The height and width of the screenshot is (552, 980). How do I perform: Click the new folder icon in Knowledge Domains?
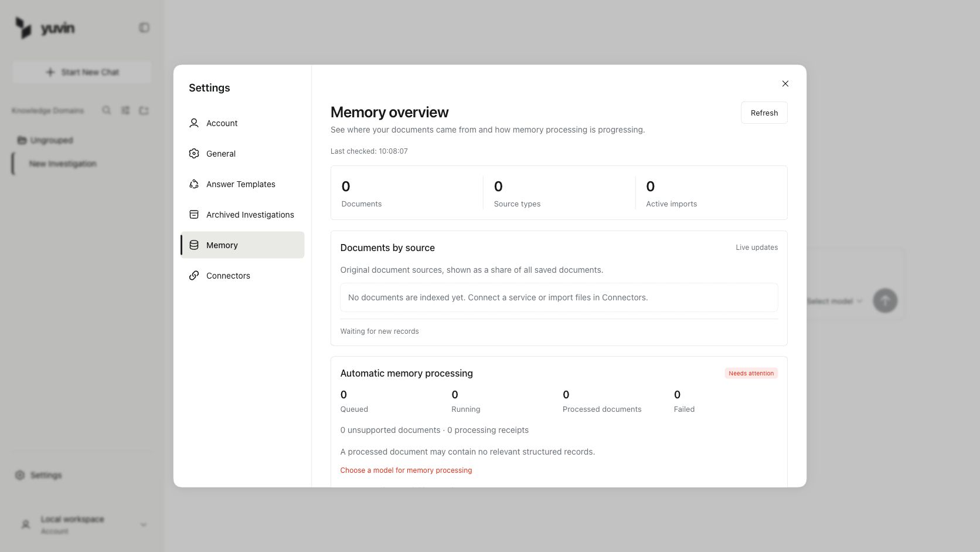click(x=144, y=110)
